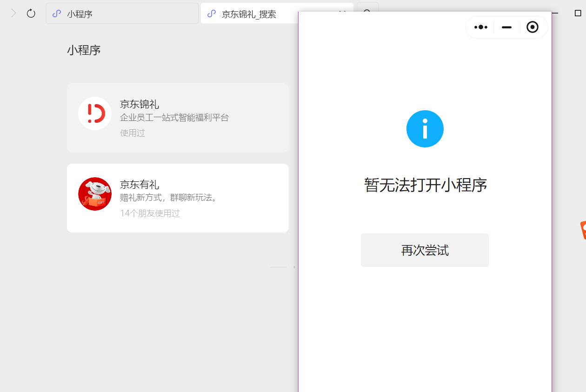Click the mini program icon in 小程序 tab
This screenshot has width=586, height=392.
click(57, 13)
